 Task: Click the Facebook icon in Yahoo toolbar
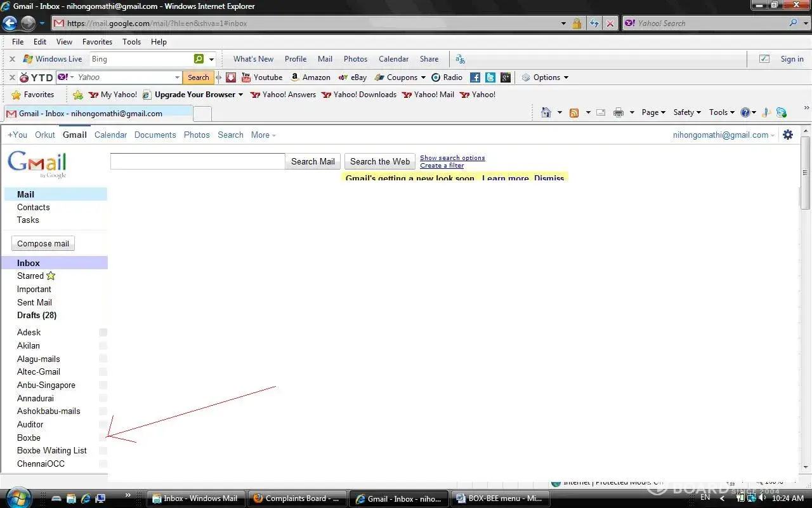[x=475, y=77]
